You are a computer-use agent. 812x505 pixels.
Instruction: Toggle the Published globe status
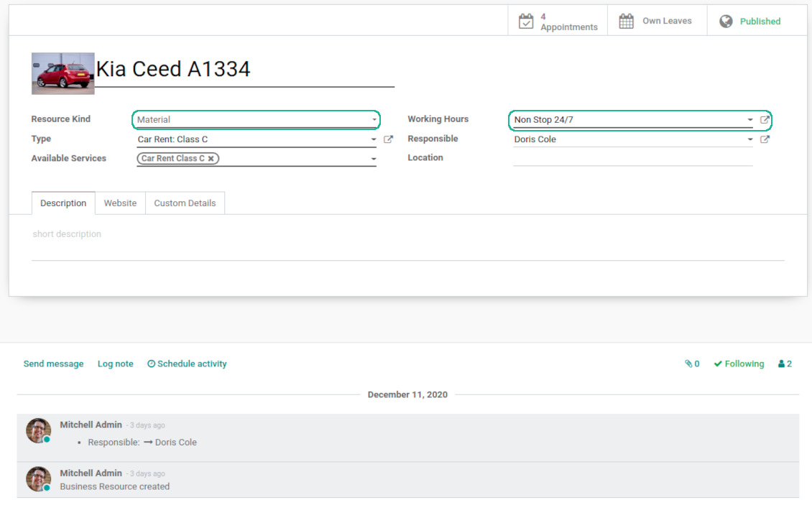(726, 21)
